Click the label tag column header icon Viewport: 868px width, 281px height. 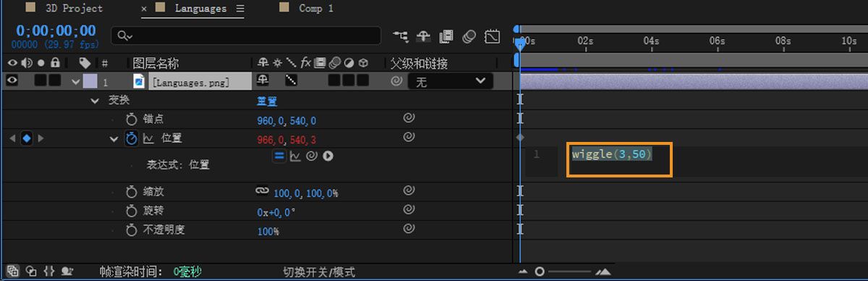coord(85,63)
